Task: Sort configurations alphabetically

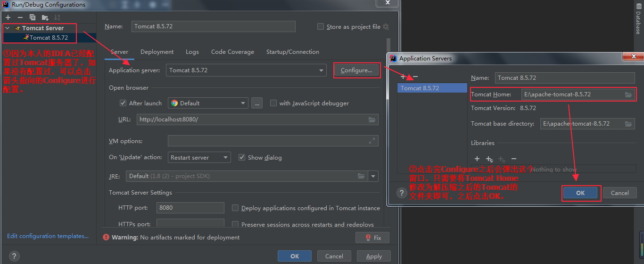Action: [57, 17]
